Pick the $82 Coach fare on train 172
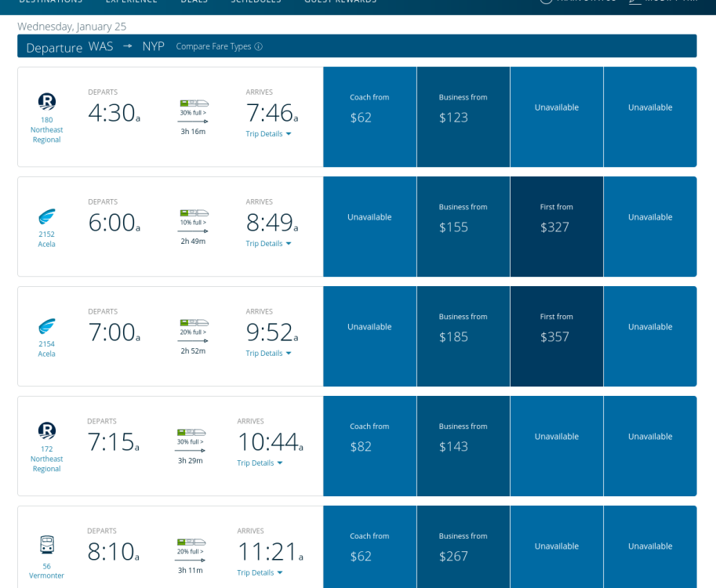Image resolution: width=716 pixels, height=588 pixels. (x=369, y=446)
